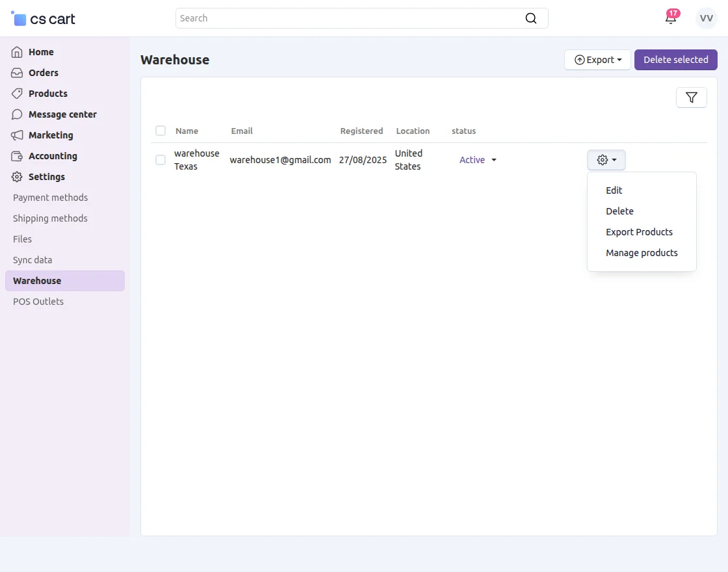The width and height of the screenshot is (728, 572).
Task: Focus the Search input field
Action: [348, 18]
